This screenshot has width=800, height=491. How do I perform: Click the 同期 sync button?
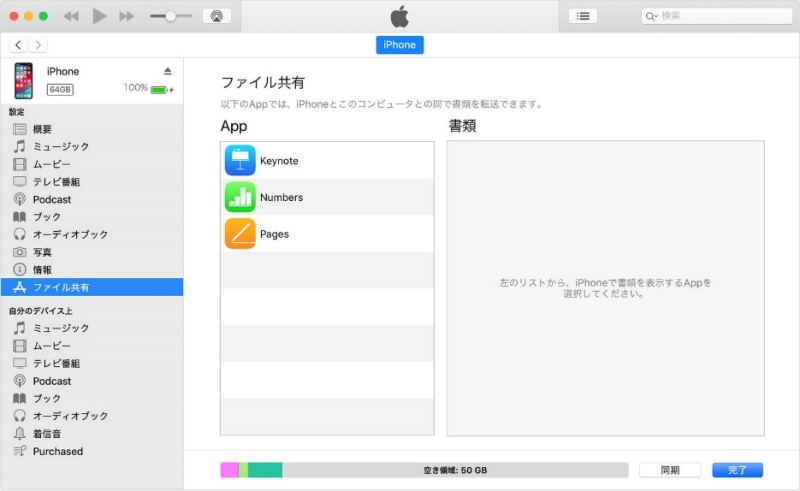point(670,470)
